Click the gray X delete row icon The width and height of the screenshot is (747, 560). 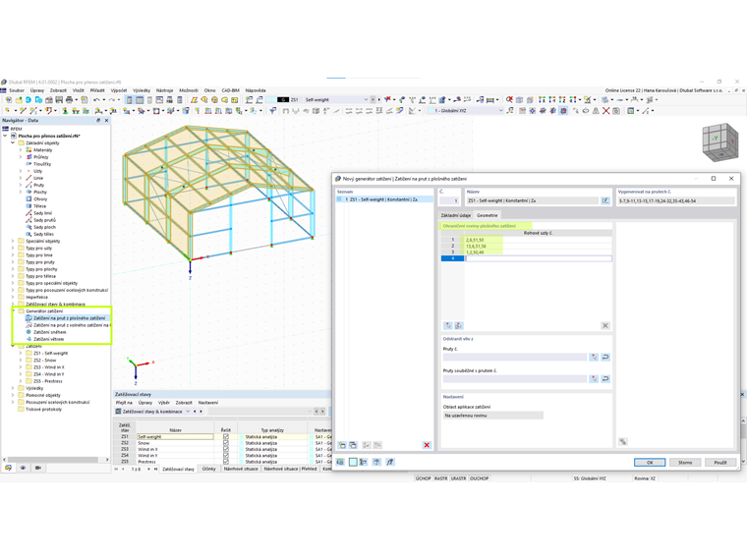click(x=605, y=326)
